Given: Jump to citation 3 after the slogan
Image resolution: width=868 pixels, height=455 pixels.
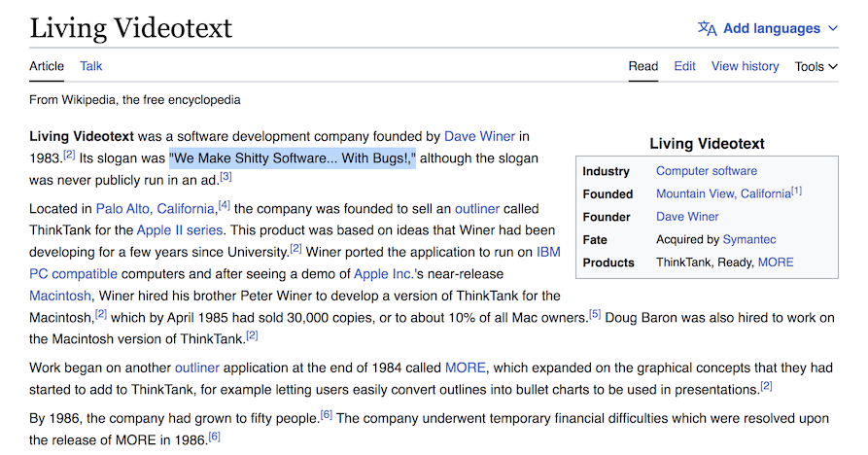Looking at the screenshot, I should click(226, 177).
